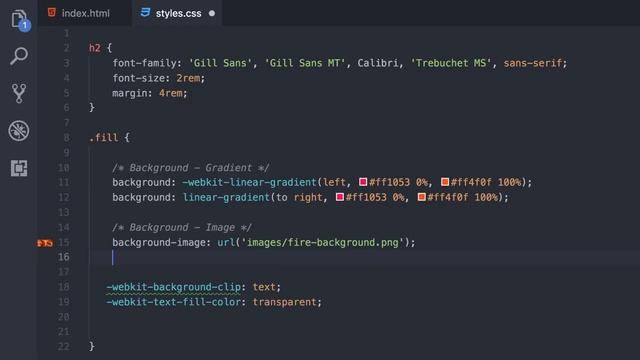Click the -webkit-text-fill-color property
Viewport: 640px width, 360px height.
tap(173, 302)
